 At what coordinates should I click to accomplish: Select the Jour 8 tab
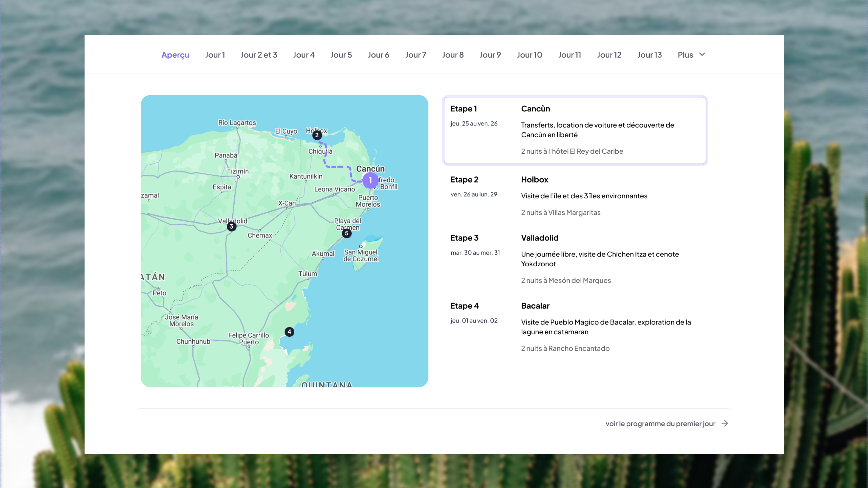pos(453,54)
